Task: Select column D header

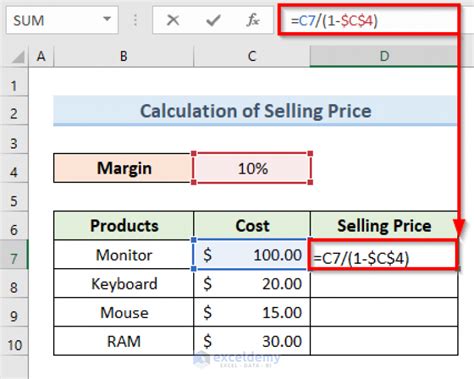Action: (384, 56)
